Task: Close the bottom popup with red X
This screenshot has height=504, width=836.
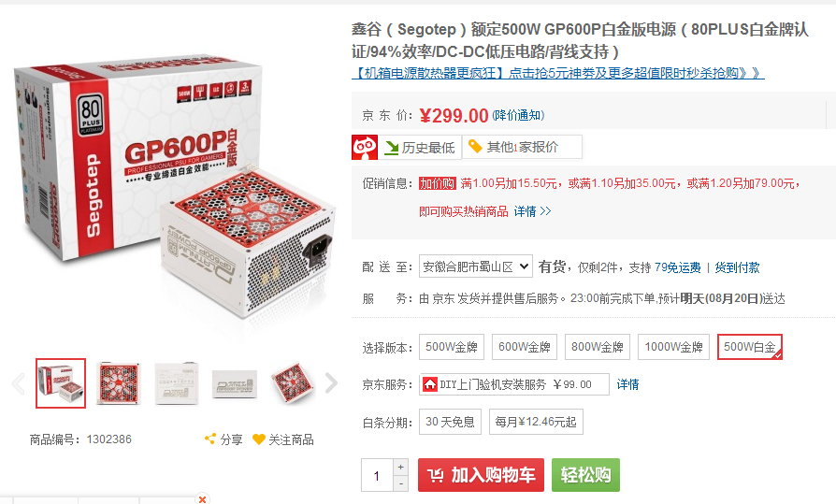Action: pos(202,499)
